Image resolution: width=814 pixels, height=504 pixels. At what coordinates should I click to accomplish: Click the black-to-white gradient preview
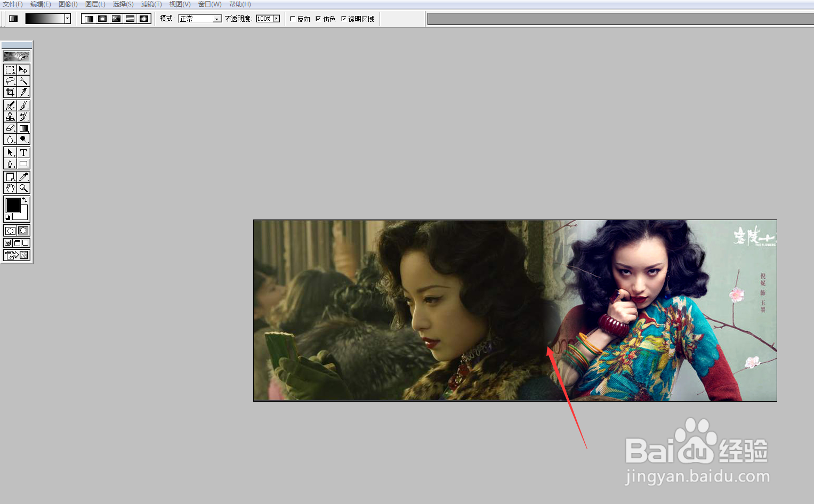pos(45,19)
